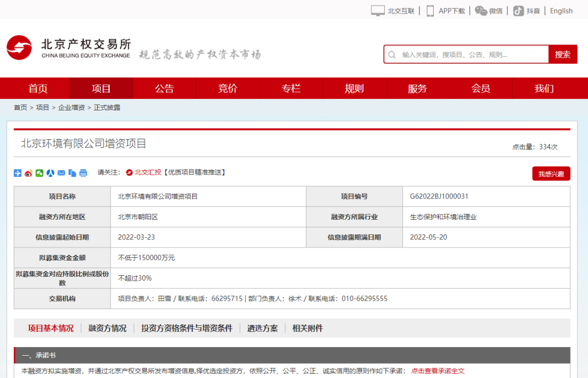This screenshot has height=378, width=588.
Task: Open the 会员 navigation menu
Action: (480, 89)
